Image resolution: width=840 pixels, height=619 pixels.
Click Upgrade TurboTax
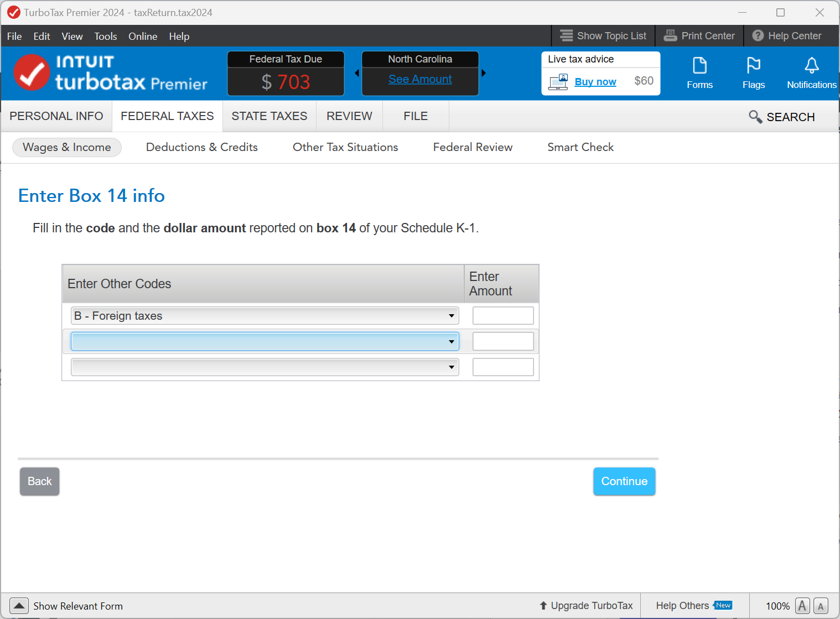586,606
